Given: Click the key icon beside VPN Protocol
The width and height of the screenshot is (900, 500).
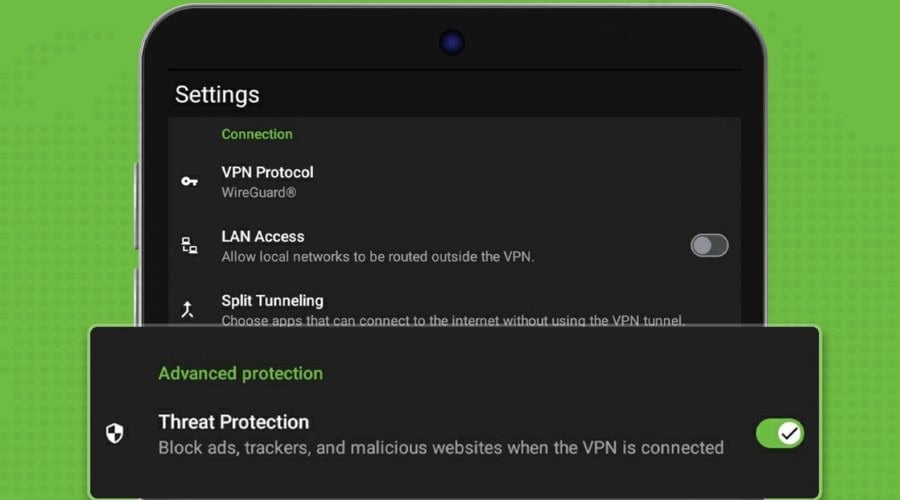Looking at the screenshot, I should 189,181.
